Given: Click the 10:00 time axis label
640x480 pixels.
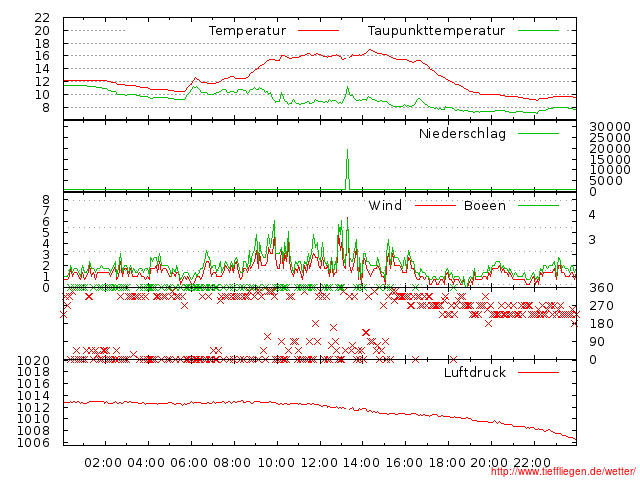Looking at the screenshot, I should (x=276, y=463).
